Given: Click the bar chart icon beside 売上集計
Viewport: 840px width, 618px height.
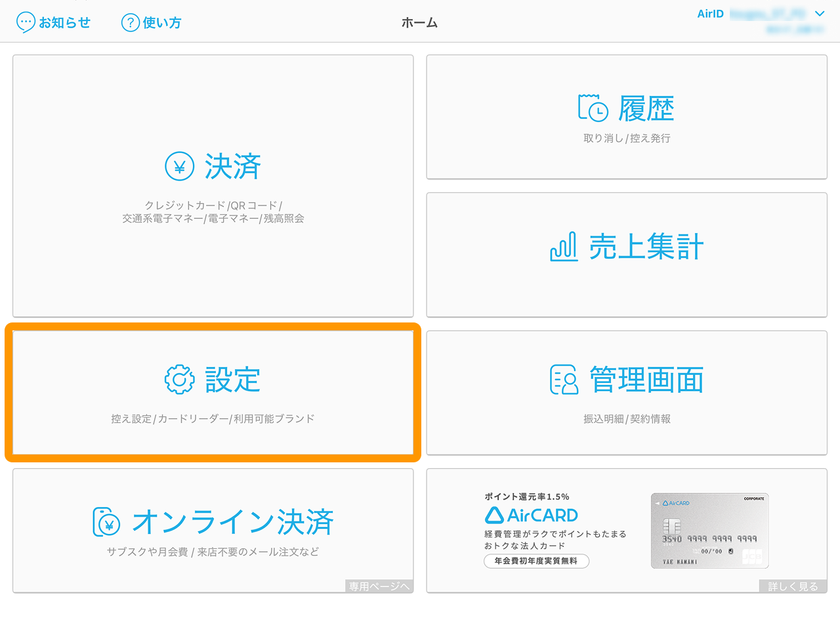Looking at the screenshot, I should [563, 247].
